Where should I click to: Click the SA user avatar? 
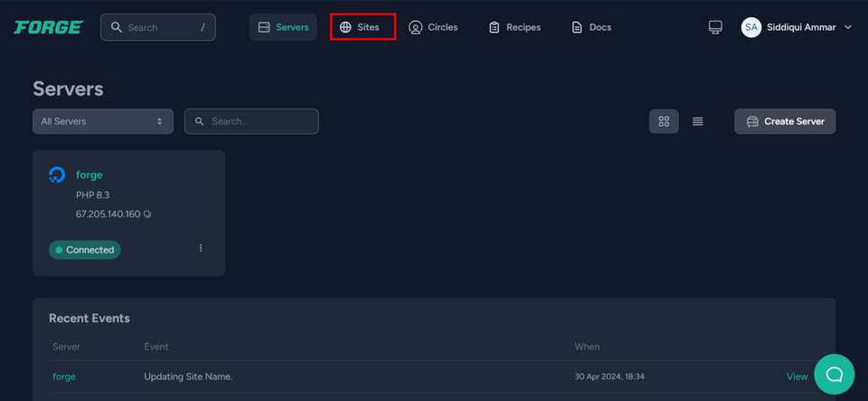(750, 27)
